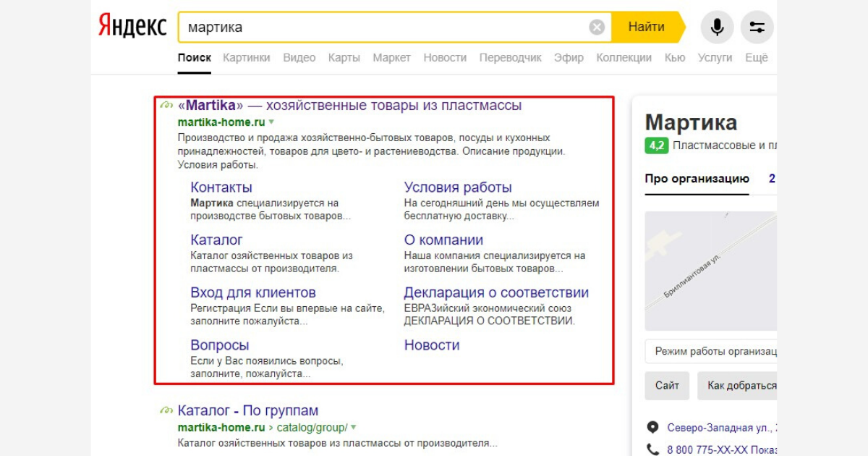Click the green icon beside «Martika» result

[166, 106]
